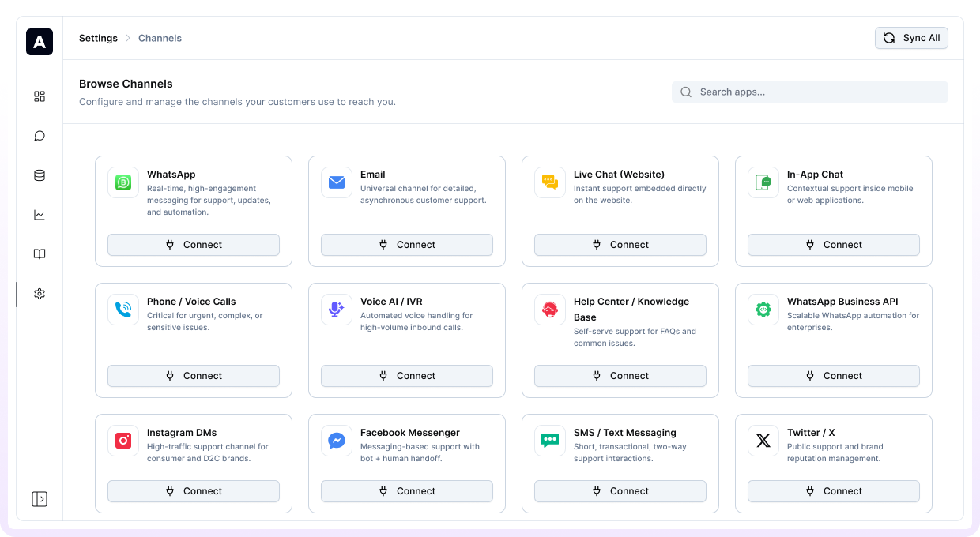Connect the Email channel

coord(407,245)
